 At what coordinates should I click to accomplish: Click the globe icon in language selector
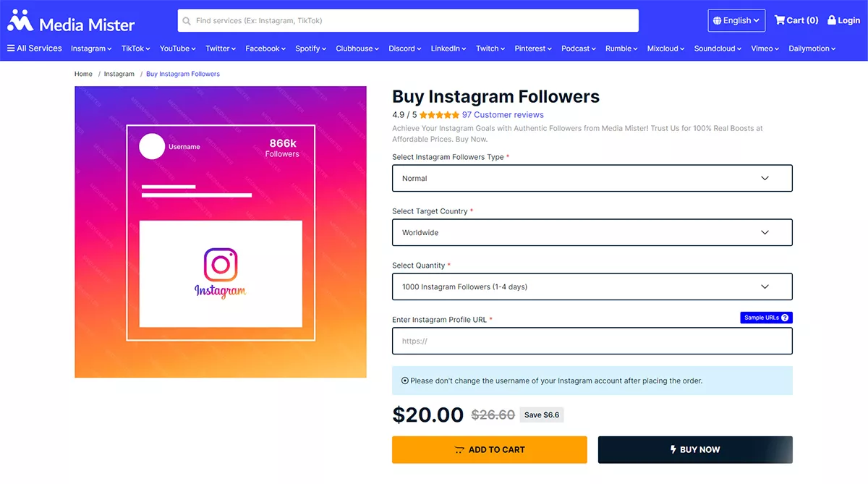[717, 21]
